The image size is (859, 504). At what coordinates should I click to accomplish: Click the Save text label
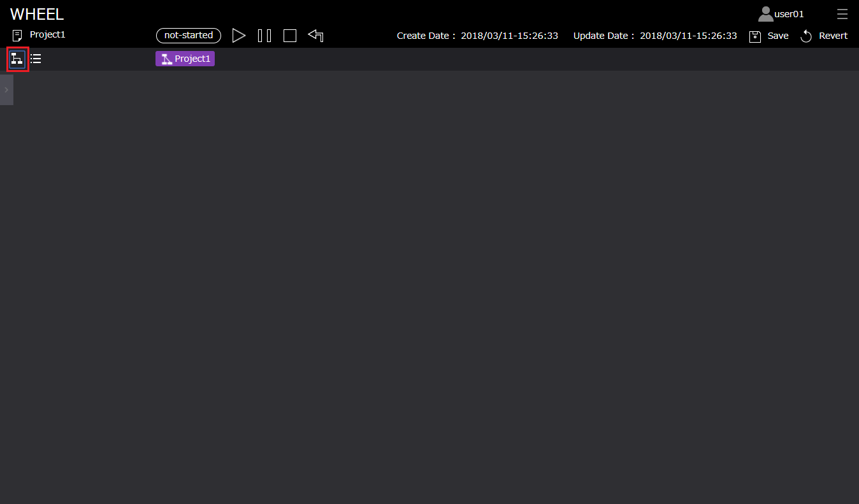[x=777, y=36]
